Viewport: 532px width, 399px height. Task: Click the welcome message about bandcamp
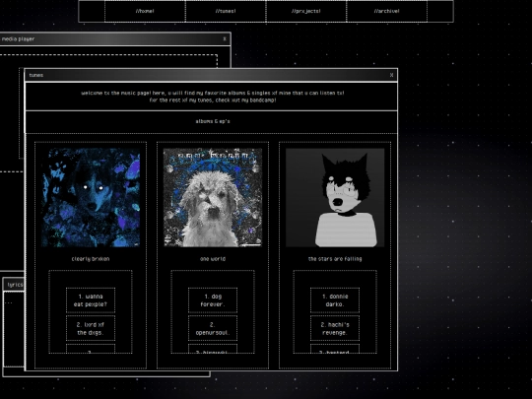213,97
